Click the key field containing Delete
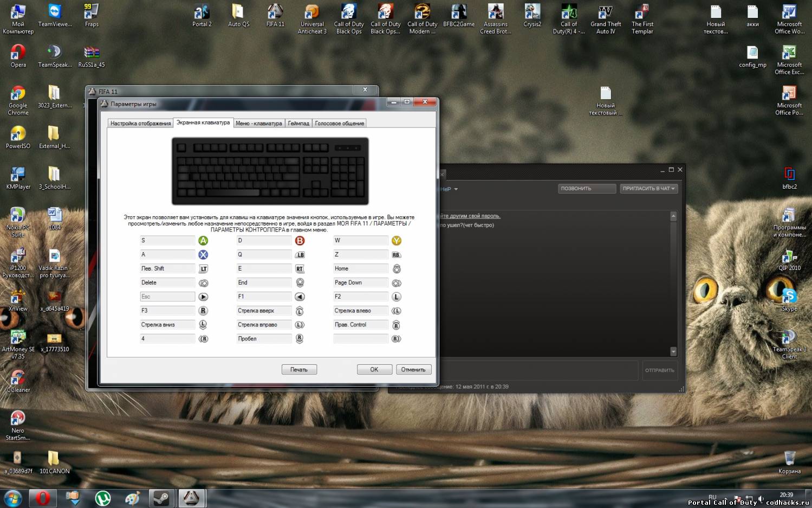The width and height of the screenshot is (812, 508). point(167,283)
